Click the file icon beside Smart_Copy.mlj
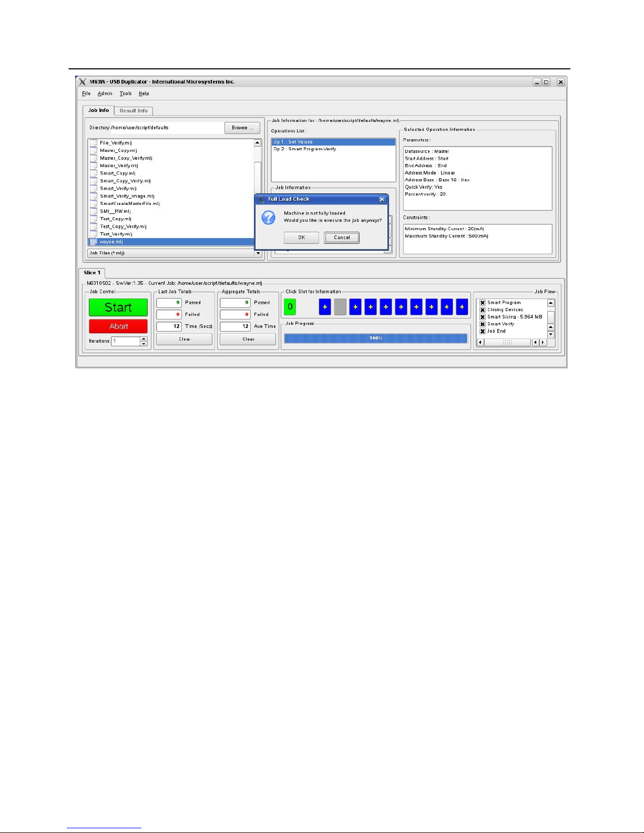The height and width of the screenshot is (833, 644). 94,173
